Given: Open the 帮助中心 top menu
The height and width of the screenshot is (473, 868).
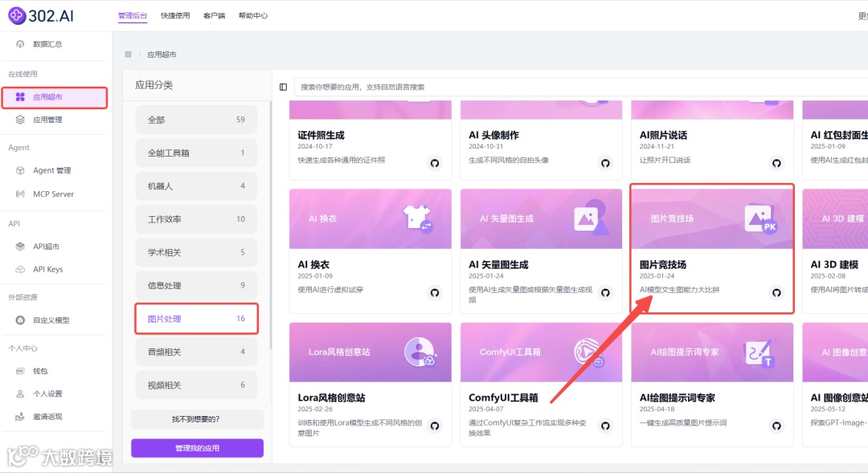Looking at the screenshot, I should coord(253,15).
